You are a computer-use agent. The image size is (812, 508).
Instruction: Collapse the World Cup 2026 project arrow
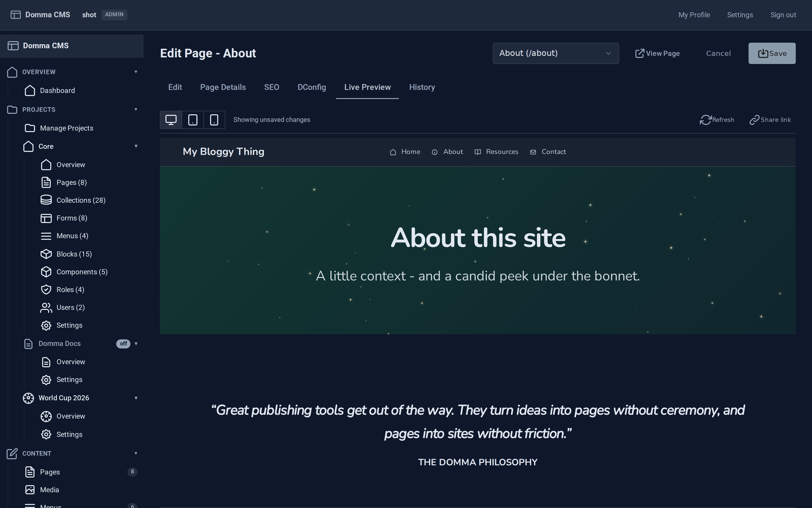point(136,398)
